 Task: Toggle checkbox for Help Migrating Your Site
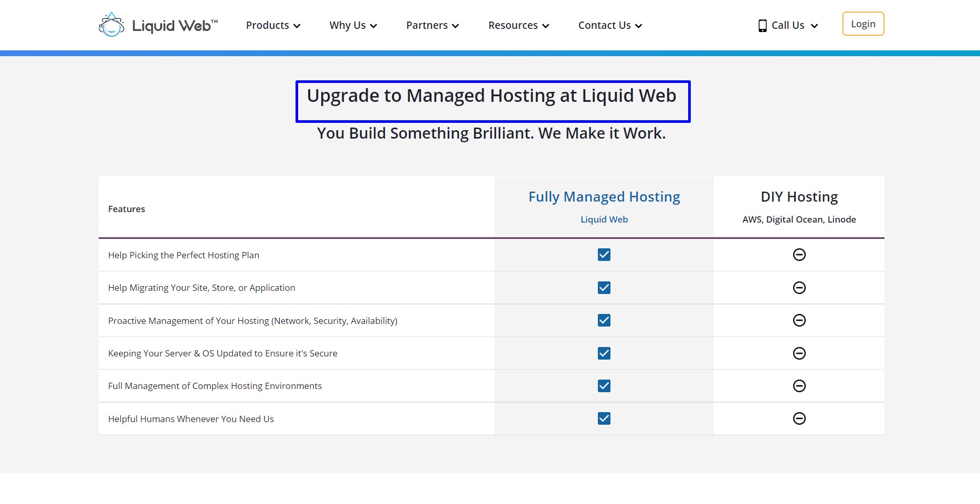[604, 288]
